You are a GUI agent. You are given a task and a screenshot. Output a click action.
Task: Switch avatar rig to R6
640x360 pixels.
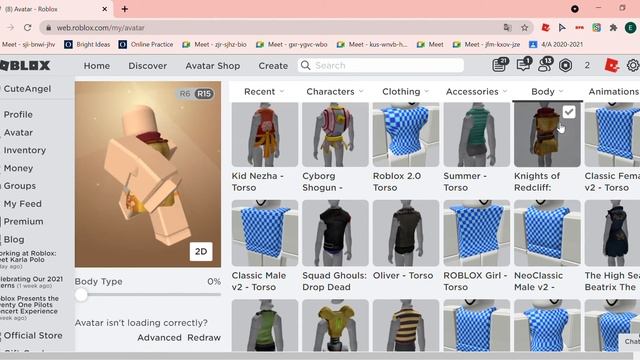[x=185, y=93]
